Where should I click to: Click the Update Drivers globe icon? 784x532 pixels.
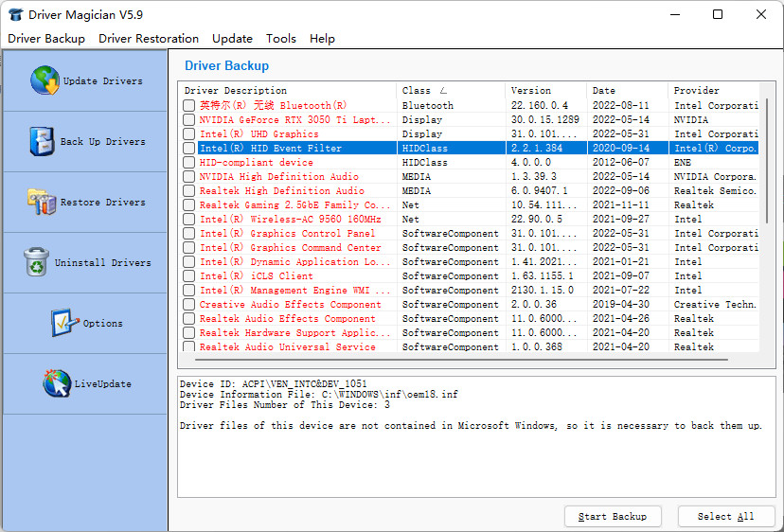click(x=45, y=80)
